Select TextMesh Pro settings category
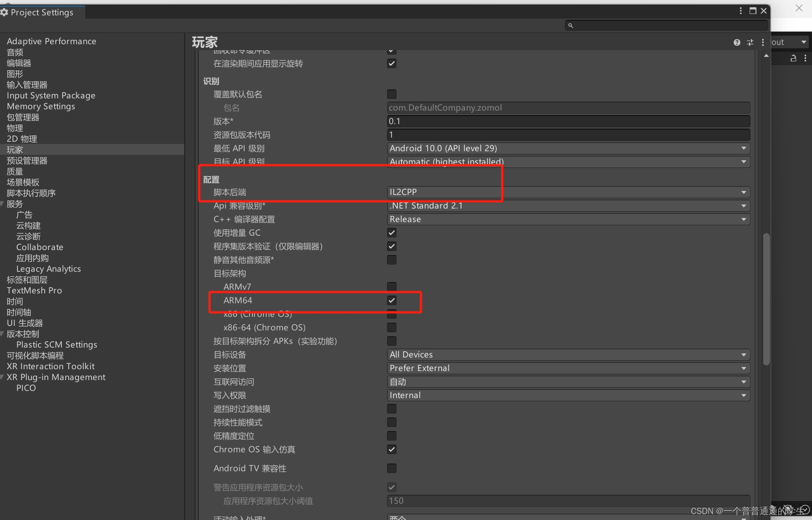812x520 pixels. (34, 291)
